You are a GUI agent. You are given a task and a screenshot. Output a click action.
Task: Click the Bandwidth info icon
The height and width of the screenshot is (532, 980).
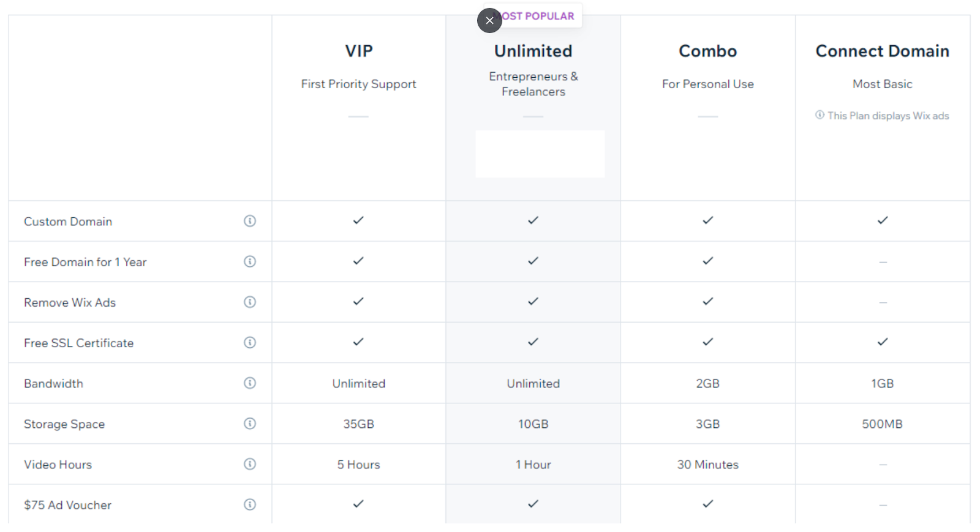tap(250, 383)
